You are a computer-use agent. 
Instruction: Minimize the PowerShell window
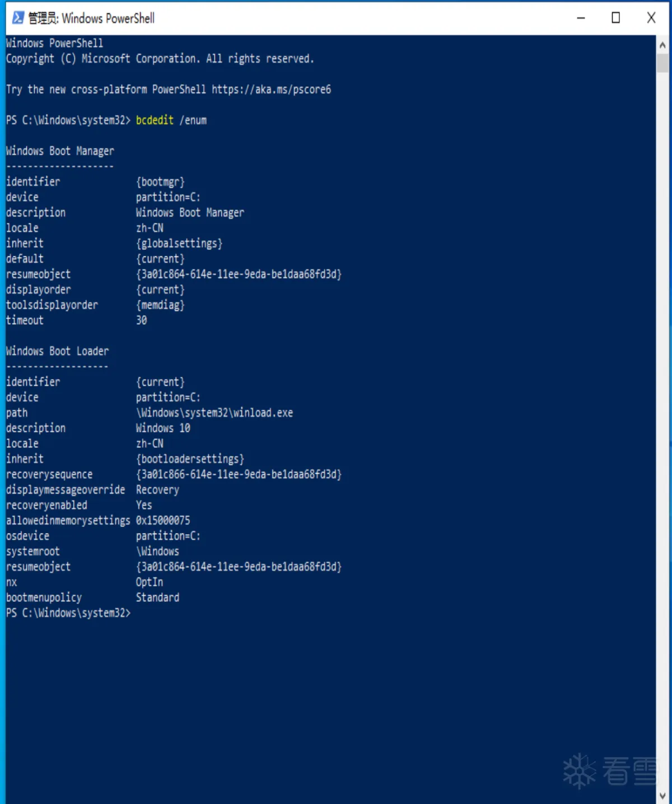(x=581, y=18)
